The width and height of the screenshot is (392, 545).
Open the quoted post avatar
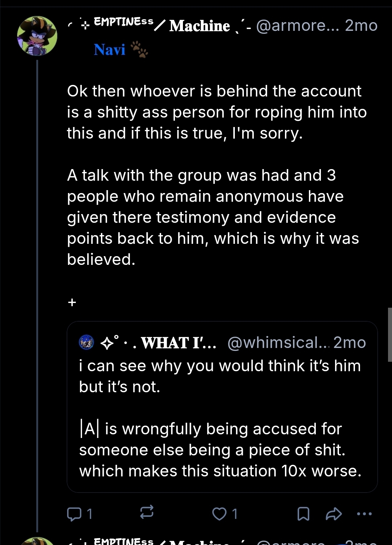click(86, 342)
